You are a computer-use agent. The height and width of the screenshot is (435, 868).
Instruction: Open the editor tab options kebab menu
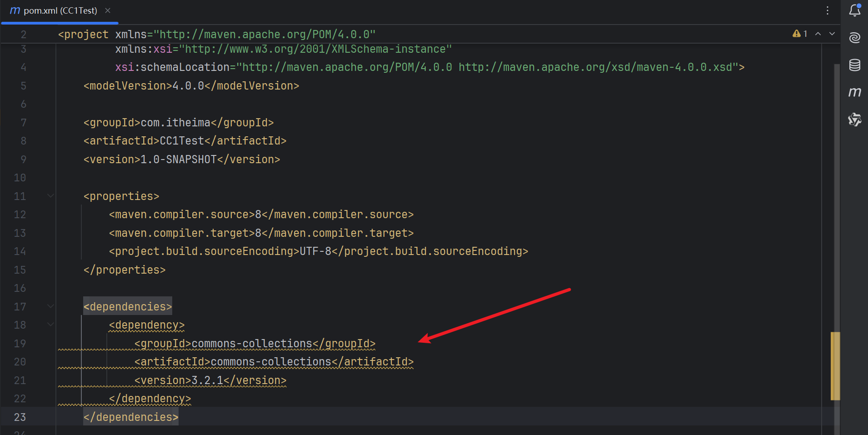[828, 10]
